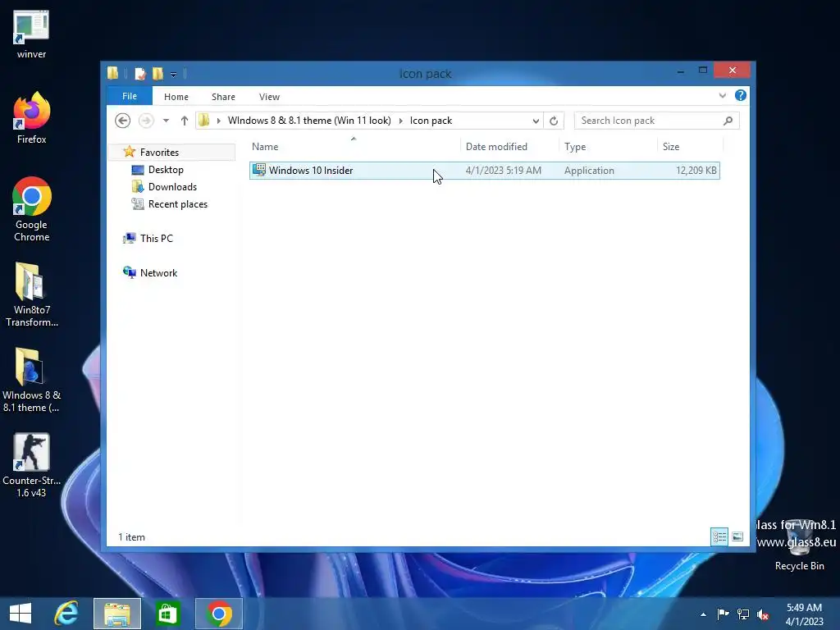The height and width of the screenshot is (630, 840).
Task: Open the Start menu
Action: point(21,614)
